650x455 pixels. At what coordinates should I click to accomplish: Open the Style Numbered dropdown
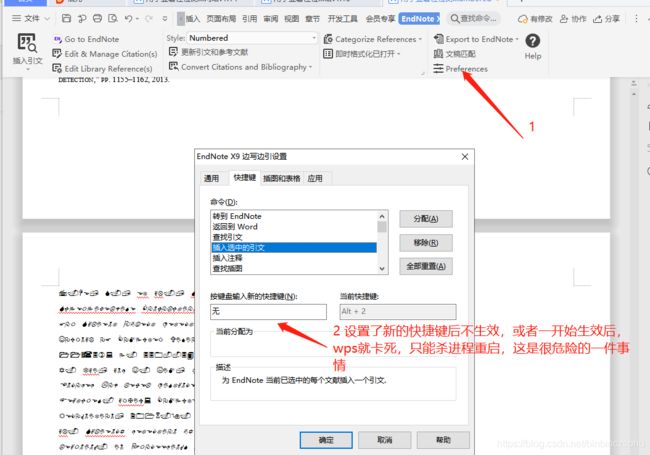point(252,38)
